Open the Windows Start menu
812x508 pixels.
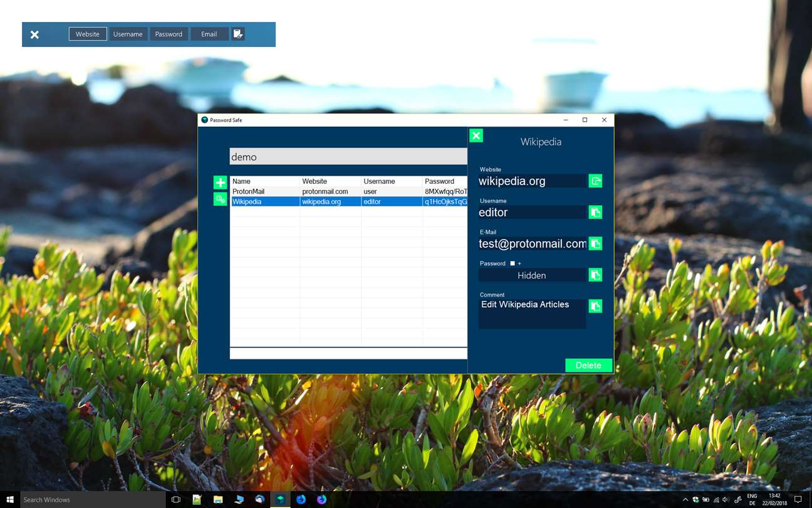point(10,499)
